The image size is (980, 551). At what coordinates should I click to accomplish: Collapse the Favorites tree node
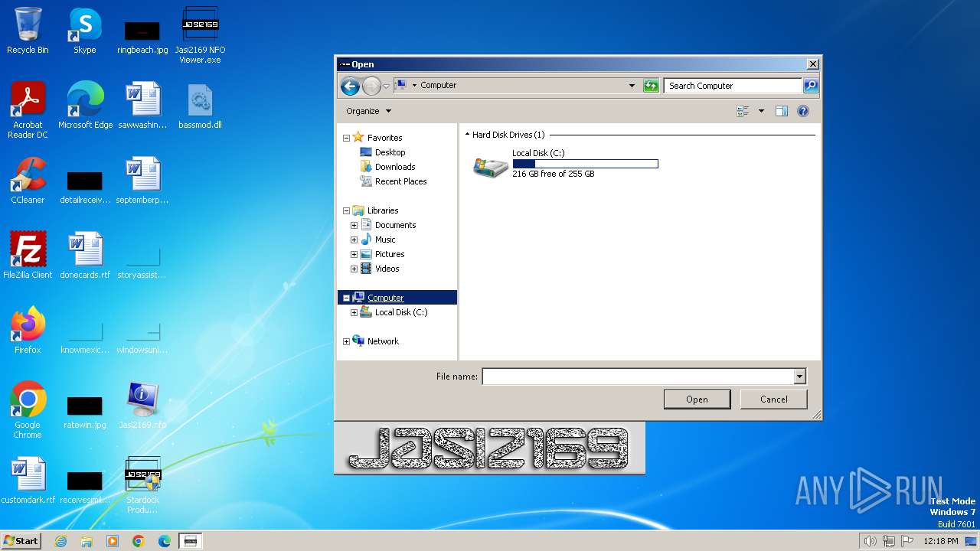point(346,139)
